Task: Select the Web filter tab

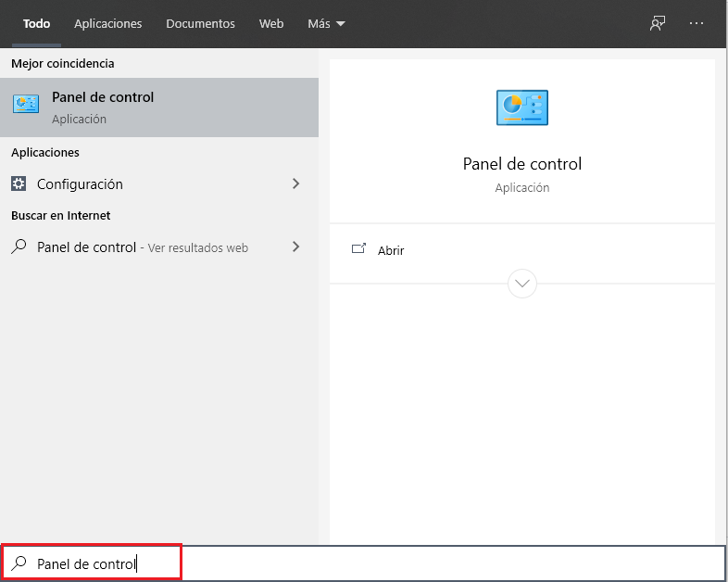Action: pyautogui.click(x=271, y=23)
